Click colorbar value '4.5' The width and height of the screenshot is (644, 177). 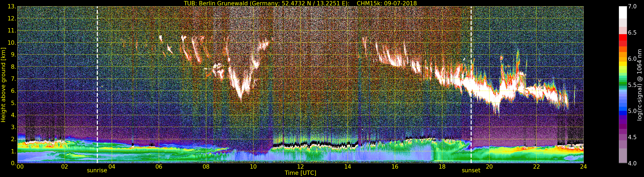click(x=632, y=137)
